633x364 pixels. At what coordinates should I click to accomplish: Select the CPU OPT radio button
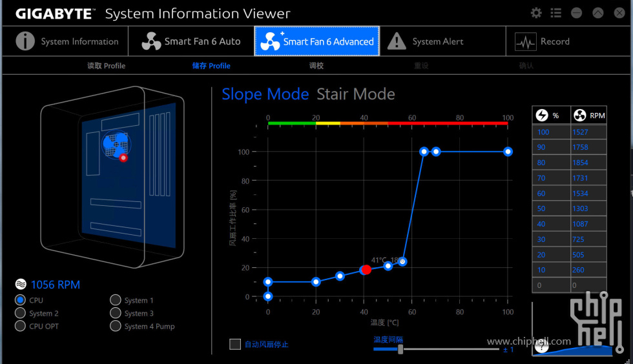click(20, 326)
